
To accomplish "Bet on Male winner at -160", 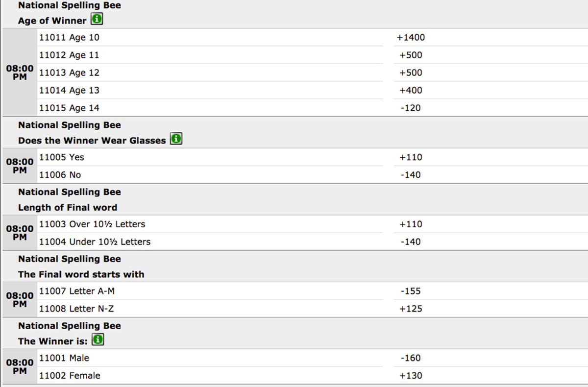I will coord(411,358).
